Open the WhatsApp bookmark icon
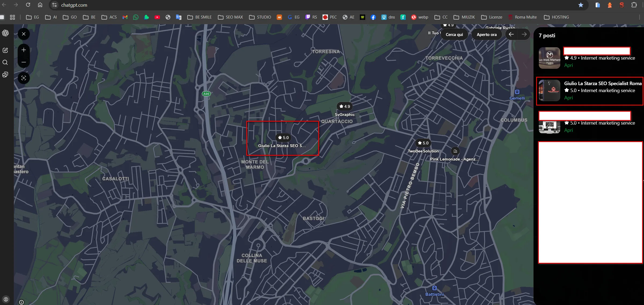This screenshot has width=644, height=305. click(136, 17)
